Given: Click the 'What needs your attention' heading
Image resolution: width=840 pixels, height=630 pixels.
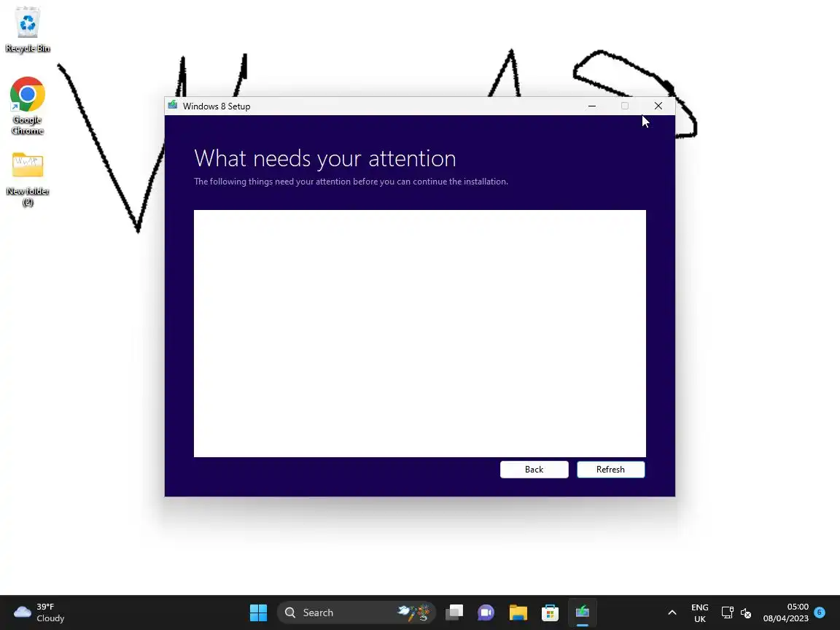Looking at the screenshot, I should [325, 158].
